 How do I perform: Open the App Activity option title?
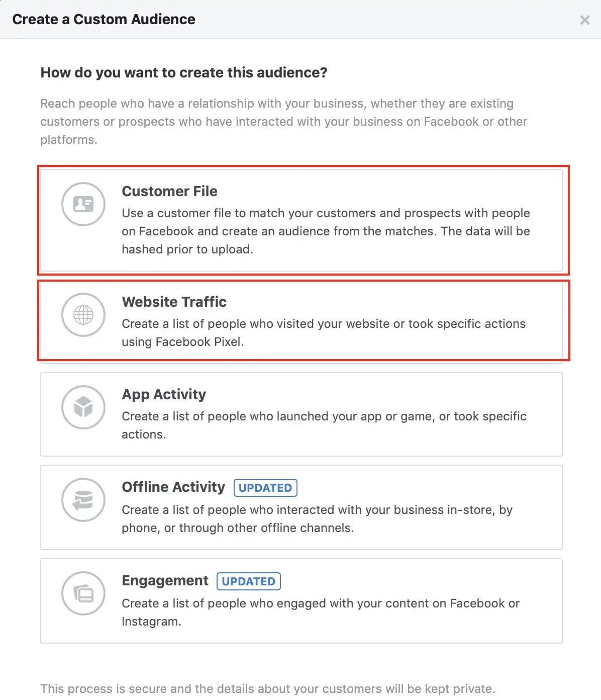pos(164,394)
